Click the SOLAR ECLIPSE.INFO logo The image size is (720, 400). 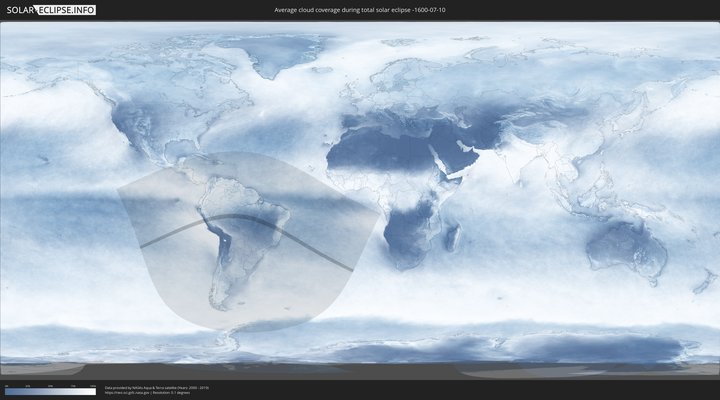click(x=51, y=10)
